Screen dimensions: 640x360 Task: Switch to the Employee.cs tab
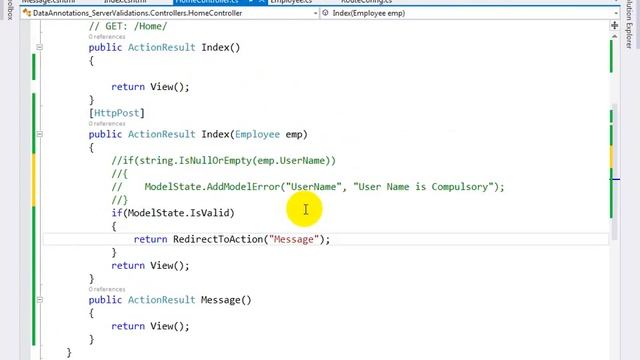pos(291,2)
